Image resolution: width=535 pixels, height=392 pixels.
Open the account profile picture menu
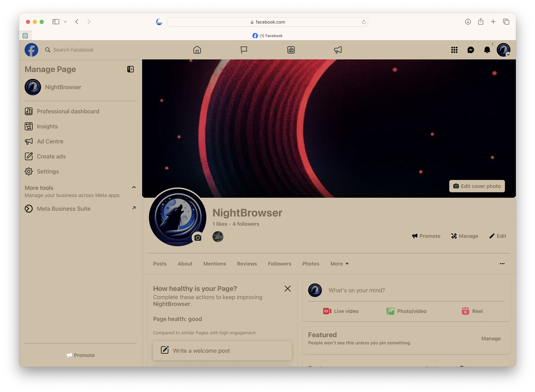[x=503, y=50]
